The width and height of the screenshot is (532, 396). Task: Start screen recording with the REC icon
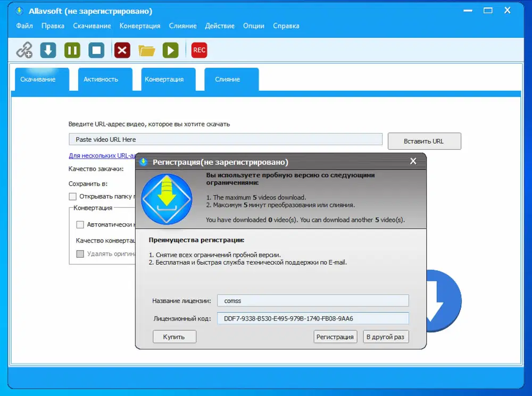click(198, 49)
